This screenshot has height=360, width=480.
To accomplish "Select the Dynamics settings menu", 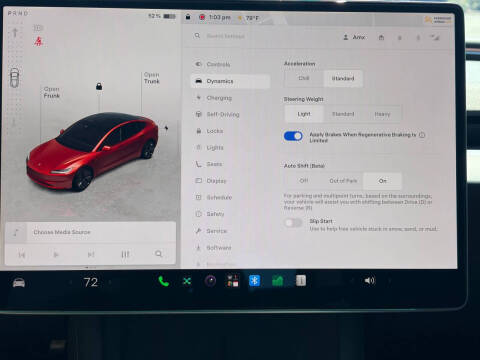I will click(x=230, y=81).
